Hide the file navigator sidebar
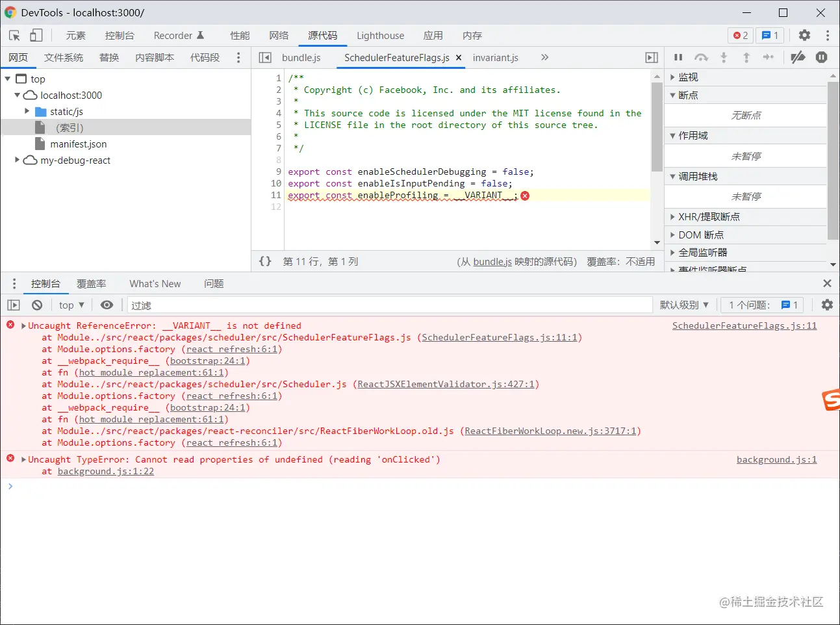This screenshot has width=840, height=625. click(265, 58)
